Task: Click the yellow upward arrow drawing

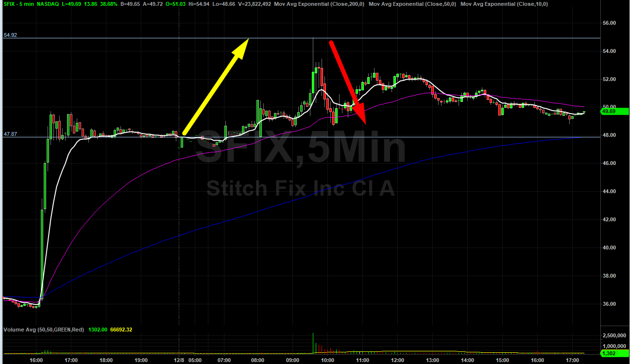Action: tap(214, 87)
